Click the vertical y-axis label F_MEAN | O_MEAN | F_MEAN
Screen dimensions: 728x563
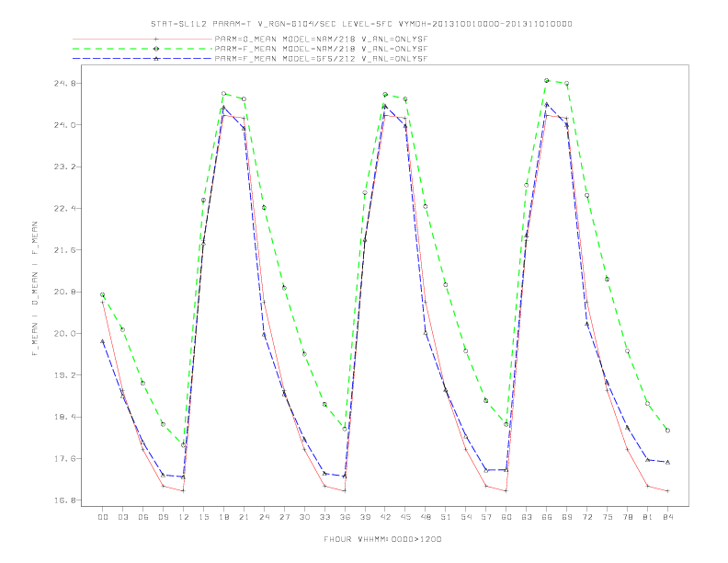35,289
